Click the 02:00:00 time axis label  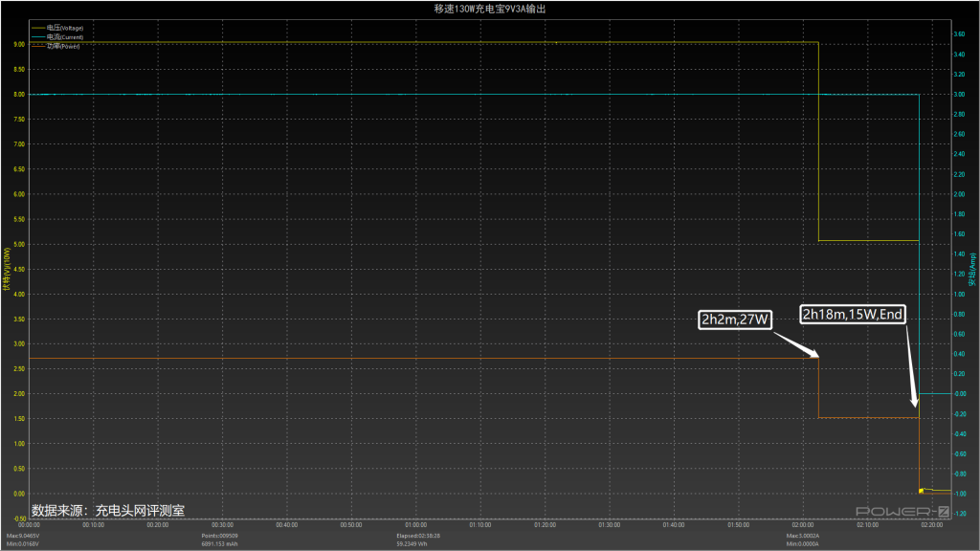point(803,525)
